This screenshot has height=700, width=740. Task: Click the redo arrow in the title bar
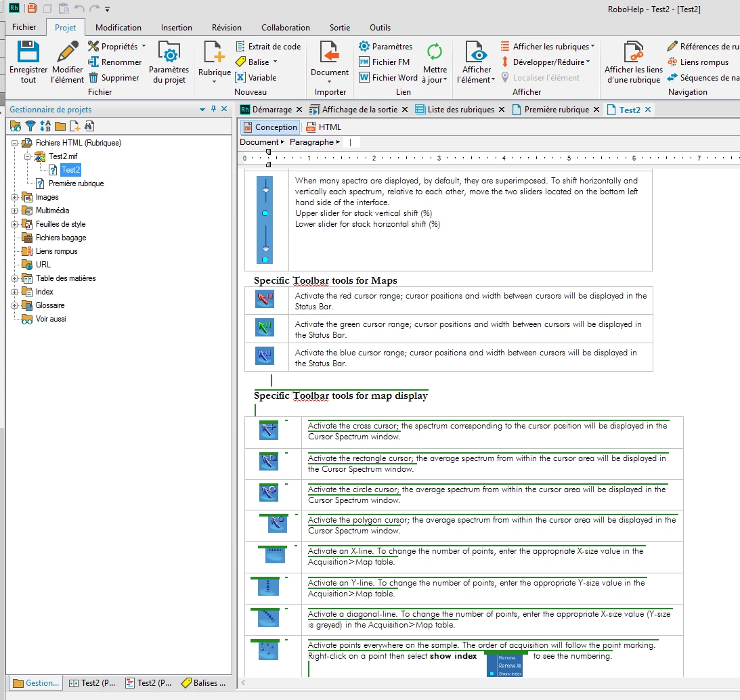click(x=94, y=9)
